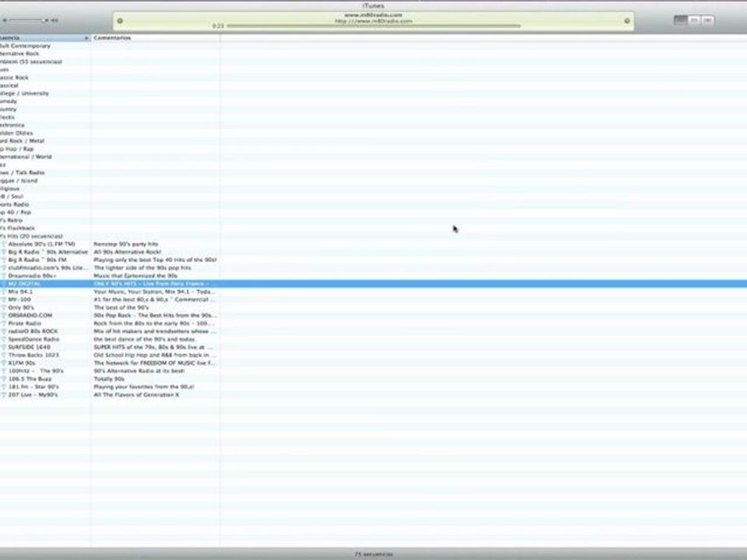Click the stream icon next to SpeedDance Radio

coord(4,339)
